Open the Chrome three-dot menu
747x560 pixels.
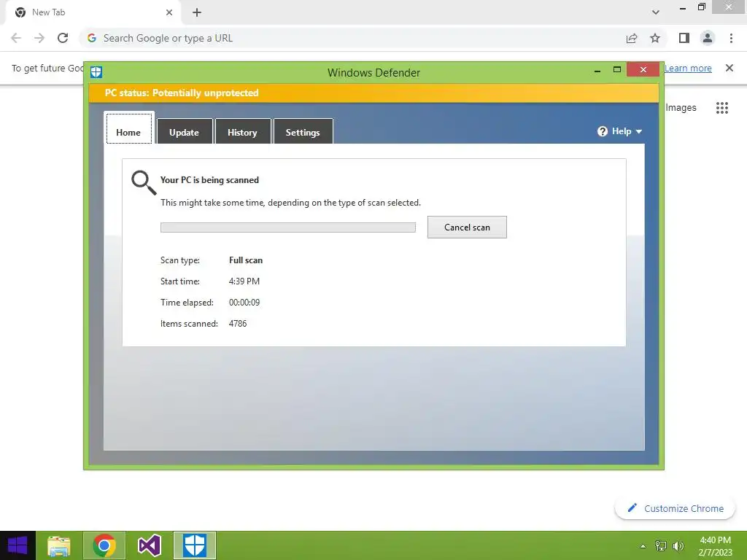[731, 38]
